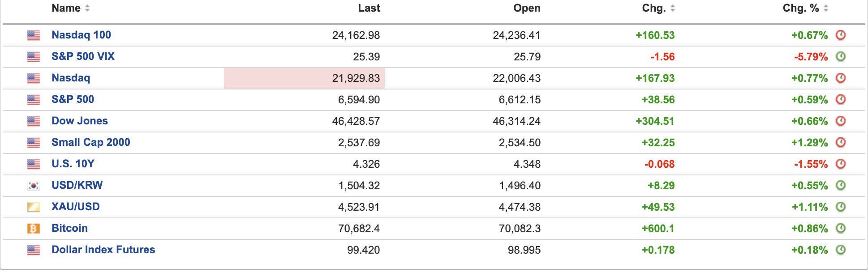
Task: Click the orange Bitcoin logo icon
Action: coord(34,229)
